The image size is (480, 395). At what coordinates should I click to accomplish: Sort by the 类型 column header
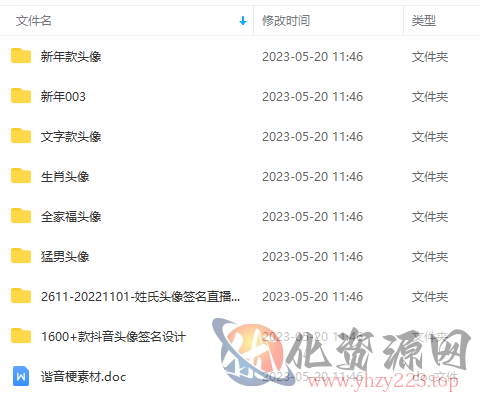(424, 21)
